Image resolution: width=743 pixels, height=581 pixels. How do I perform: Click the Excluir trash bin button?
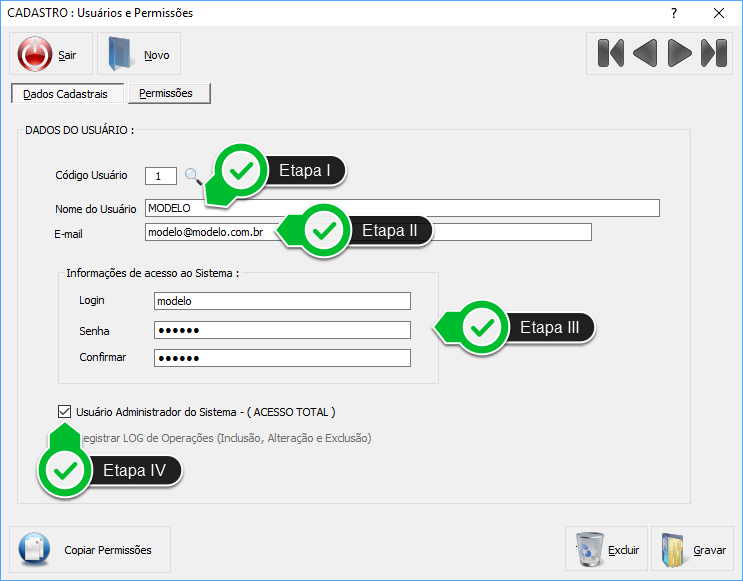[607, 549]
